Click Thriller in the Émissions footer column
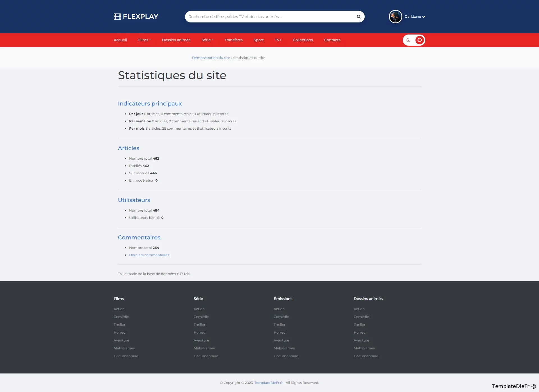Screen dimensions: 539x392 [x=279, y=325]
